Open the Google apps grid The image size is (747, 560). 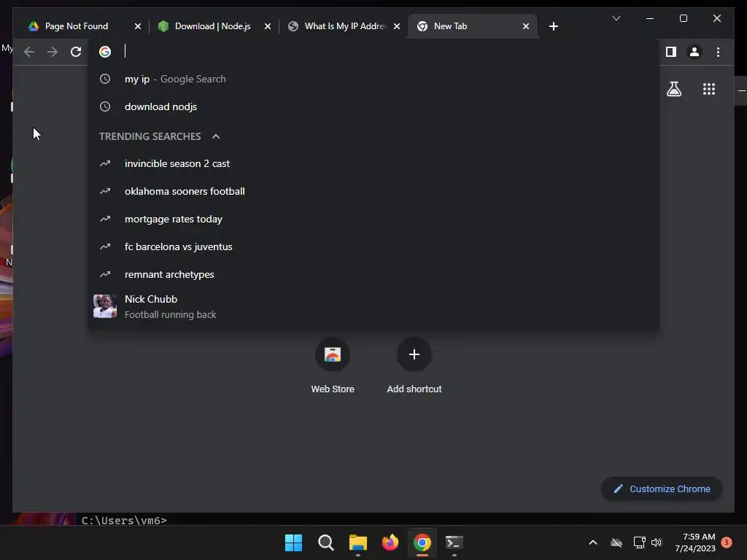pos(709,89)
